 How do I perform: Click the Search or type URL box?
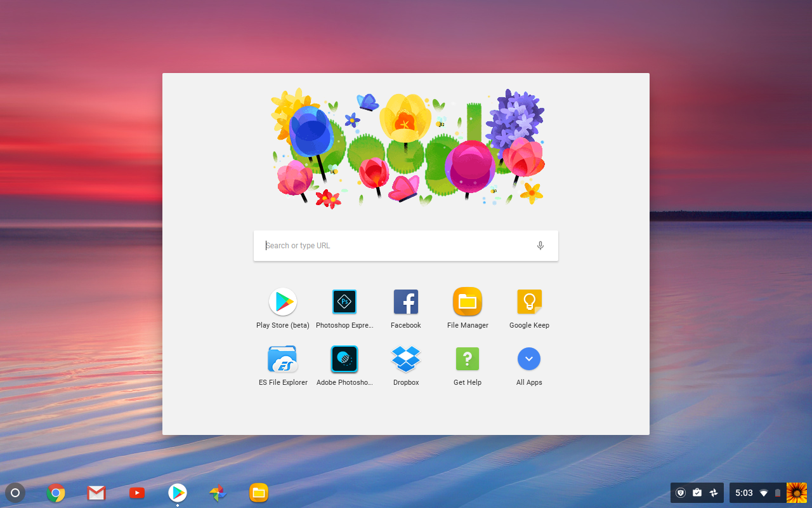pos(406,246)
